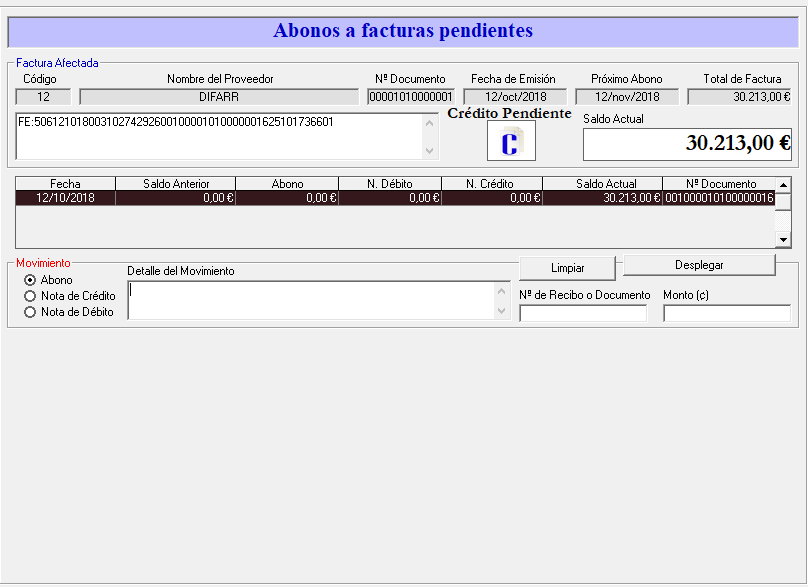The width and height of the screenshot is (808, 587).
Task: Choose the Nota de Débito option
Action: [x=30, y=312]
